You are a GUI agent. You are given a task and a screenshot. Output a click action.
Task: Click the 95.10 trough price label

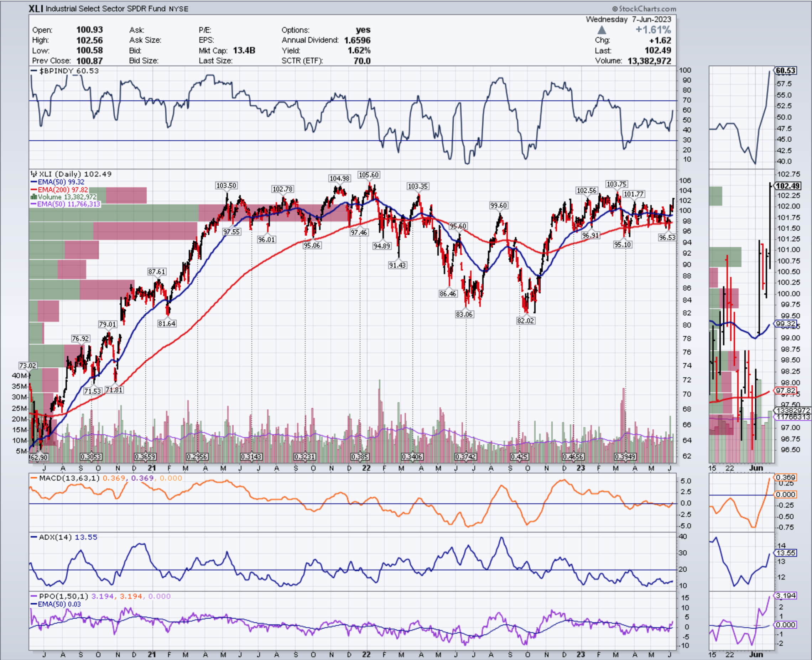click(623, 245)
